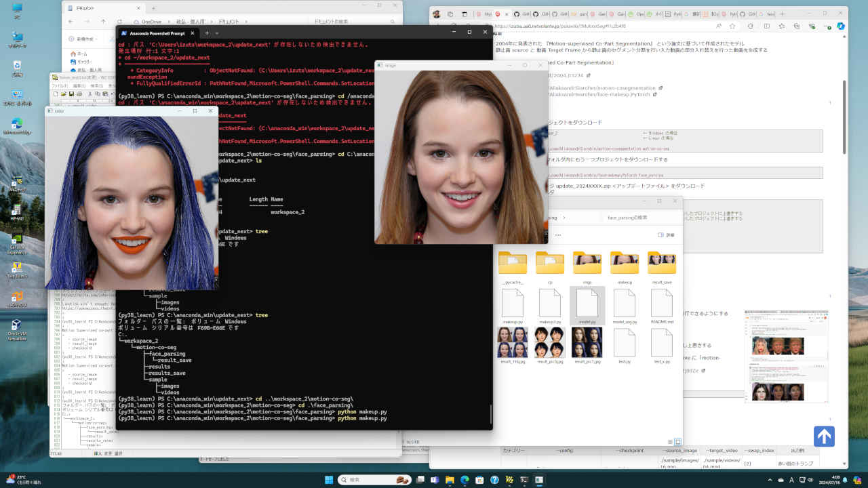Show hidden system tray icons
The image size is (868, 488).
[779, 479]
